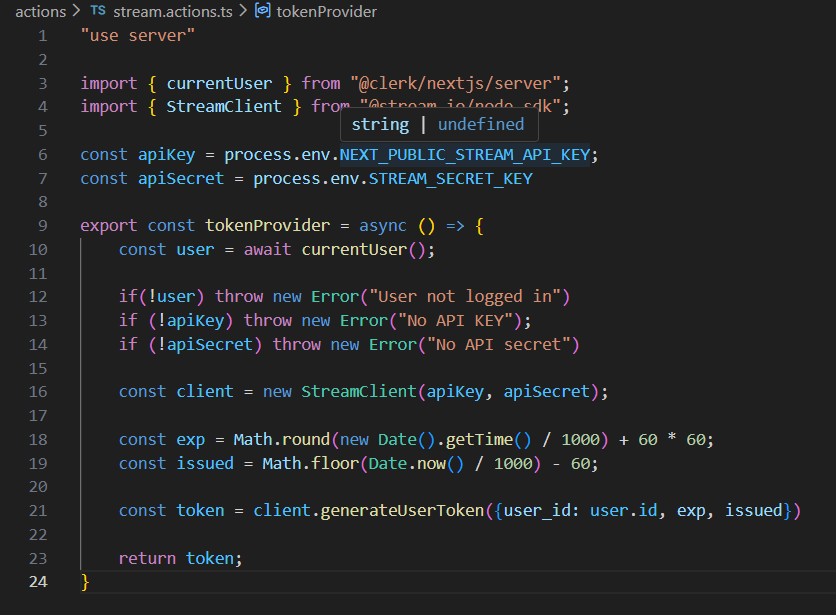This screenshot has height=615, width=836.
Task: Click the TS file icon in breadcrumb
Action: pyautogui.click(x=98, y=12)
